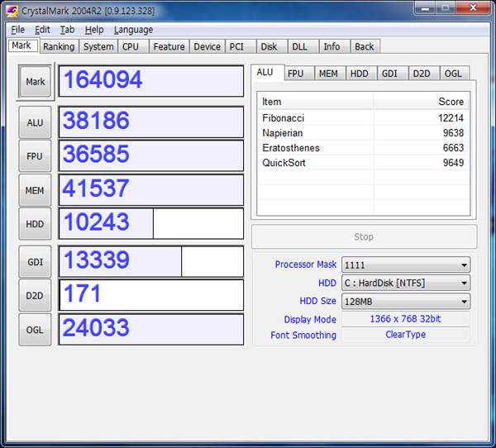Click the OGL score 24033

tap(96, 327)
